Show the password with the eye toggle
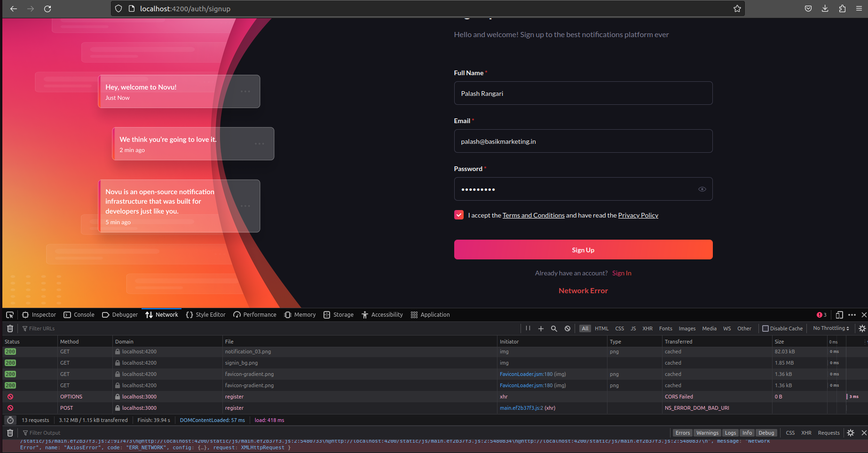This screenshot has height=453, width=868. [x=702, y=189]
